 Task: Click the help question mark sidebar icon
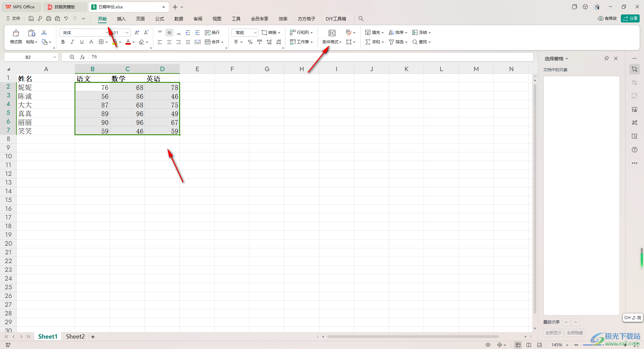(x=635, y=150)
